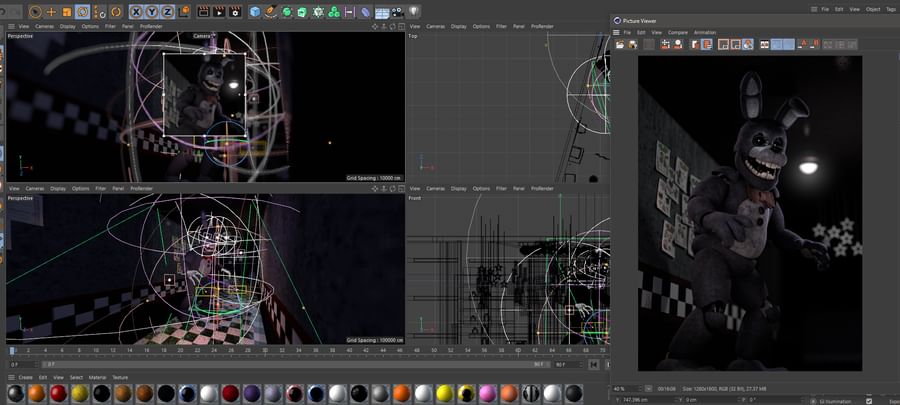Select the black-and-white striped material
This screenshot has height=405, width=900.
point(531,394)
